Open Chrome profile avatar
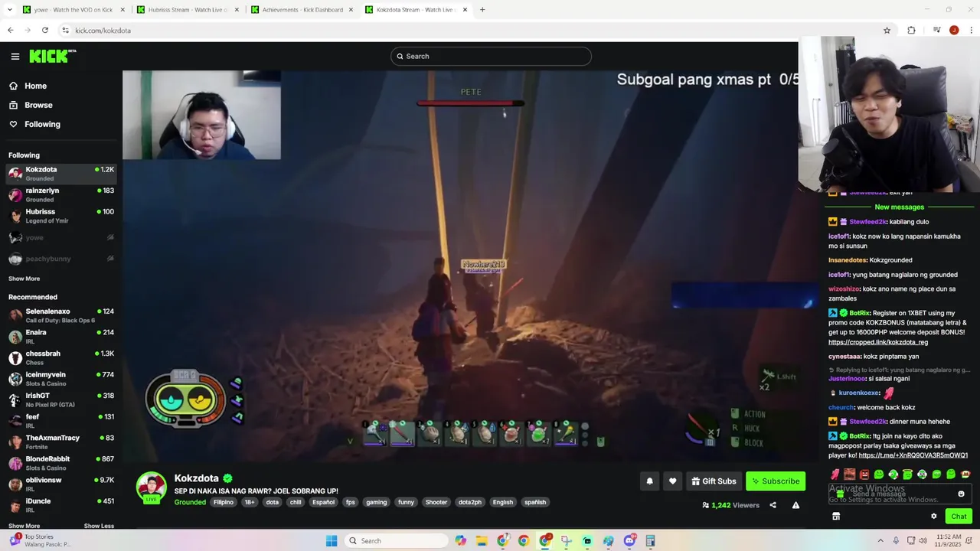The image size is (980, 551). pyautogui.click(x=954, y=31)
